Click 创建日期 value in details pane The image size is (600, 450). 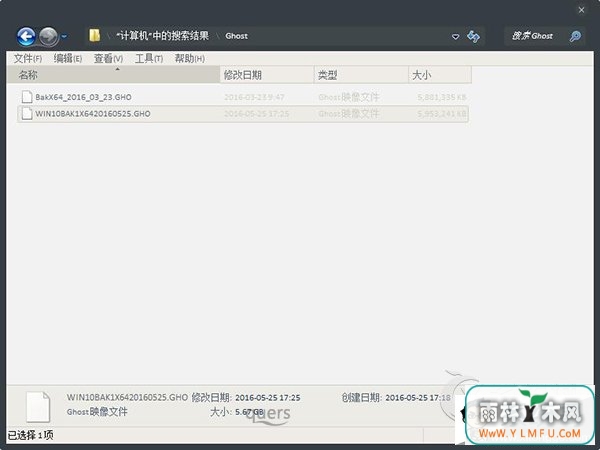(x=418, y=398)
